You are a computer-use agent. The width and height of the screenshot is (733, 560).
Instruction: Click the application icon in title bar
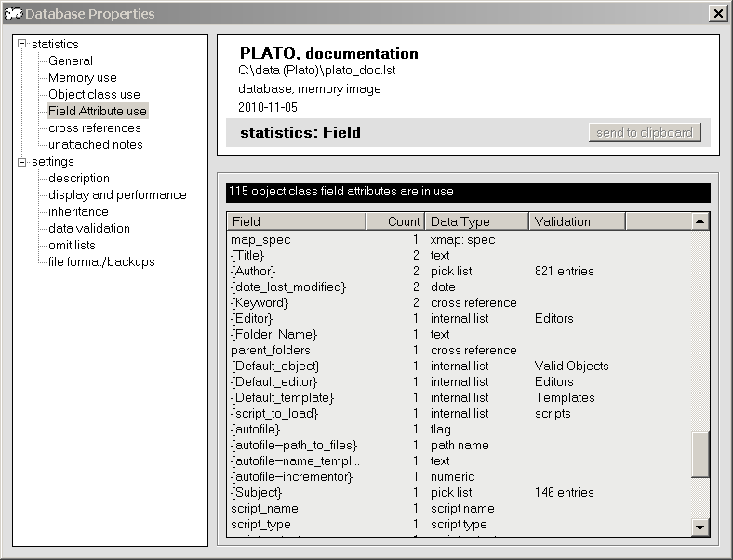(x=12, y=13)
